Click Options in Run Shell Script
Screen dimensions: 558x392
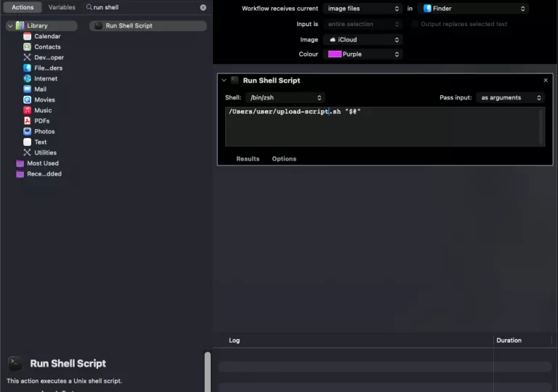click(x=284, y=158)
